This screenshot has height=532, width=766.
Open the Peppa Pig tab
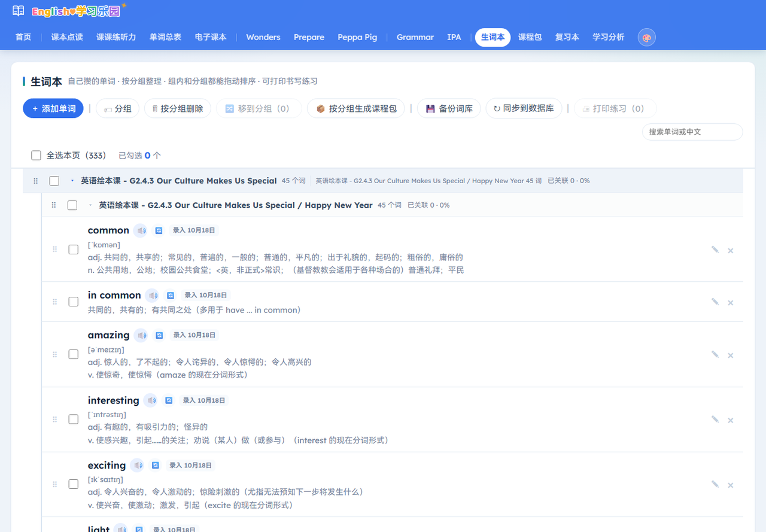[x=357, y=37]
